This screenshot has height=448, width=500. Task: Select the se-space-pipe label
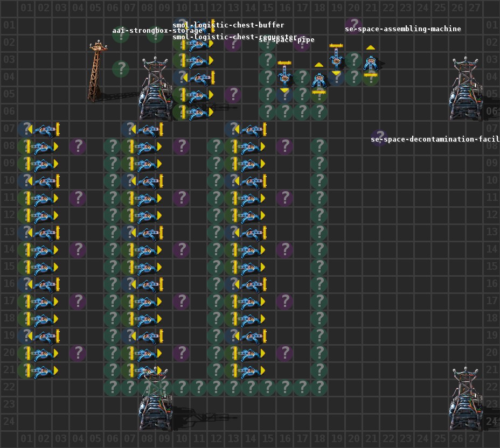(x=287, y=39)
